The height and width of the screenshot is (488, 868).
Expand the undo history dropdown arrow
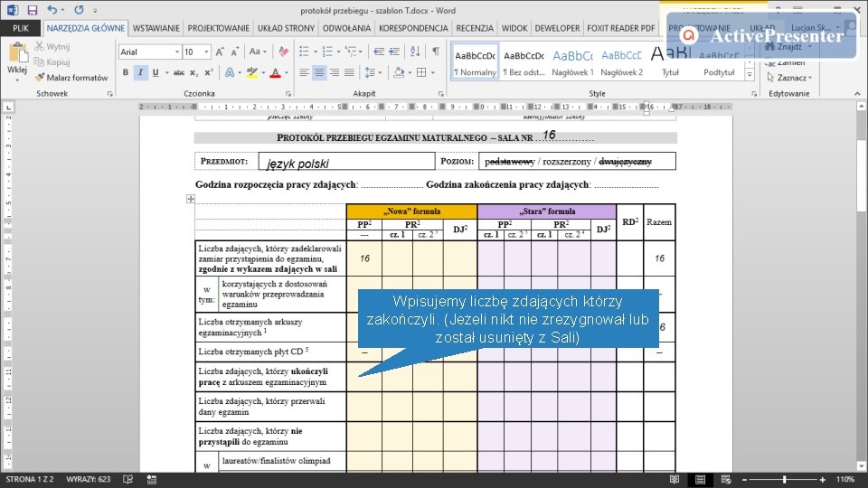pos(62,10)
